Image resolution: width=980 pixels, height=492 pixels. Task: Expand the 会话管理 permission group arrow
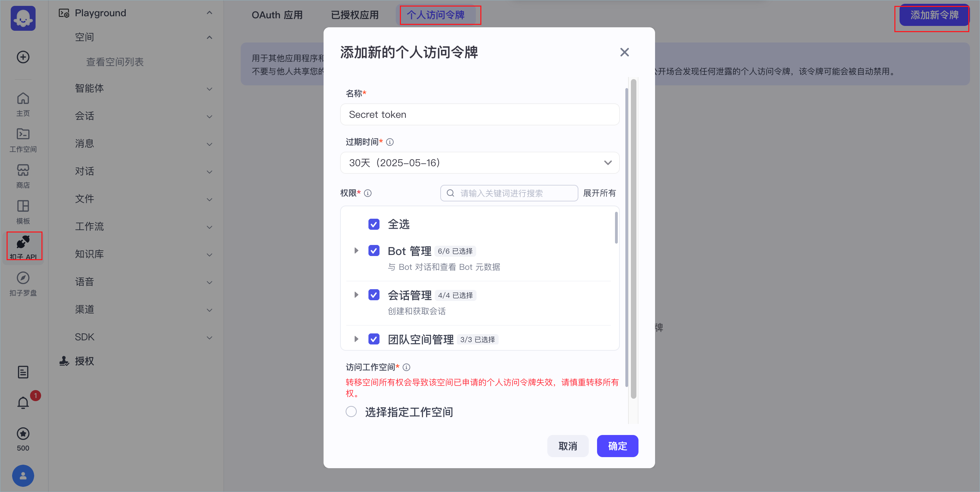356,295
